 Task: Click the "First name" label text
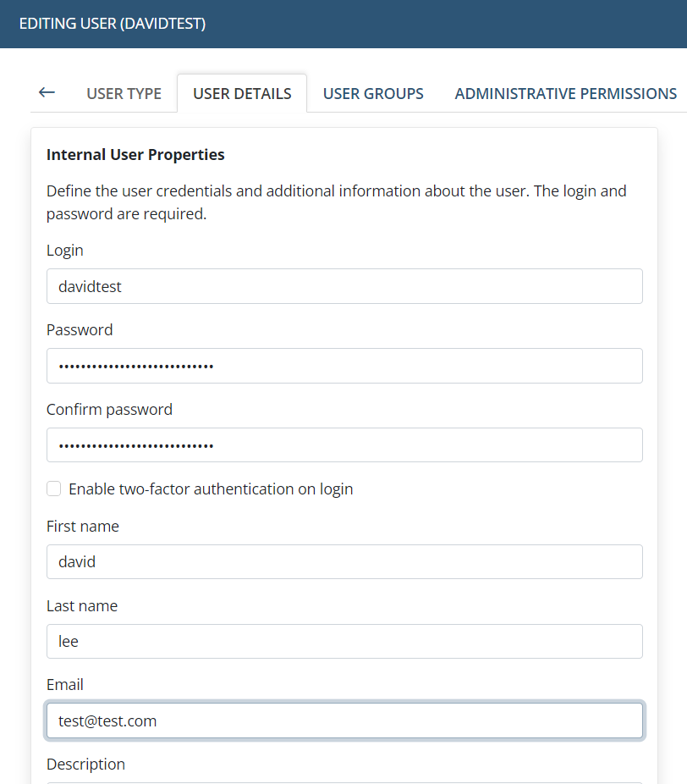pos(83,527)
